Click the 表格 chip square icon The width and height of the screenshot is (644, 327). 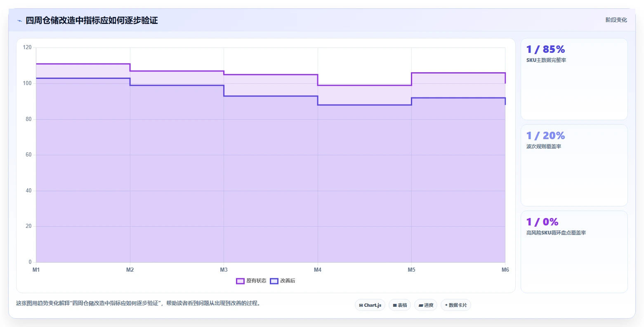[395, 306]
